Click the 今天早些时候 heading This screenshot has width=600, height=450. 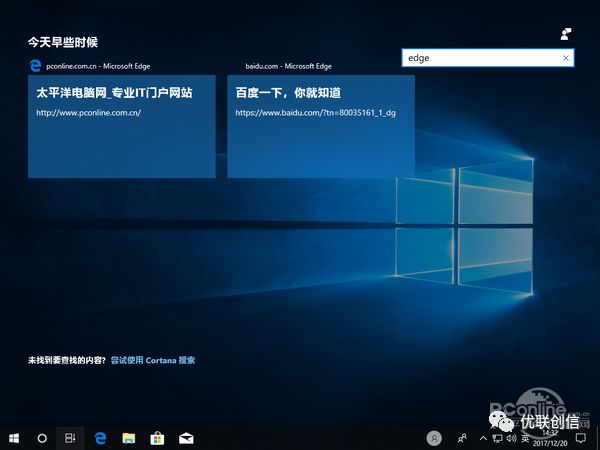click(x=63, y=42)
